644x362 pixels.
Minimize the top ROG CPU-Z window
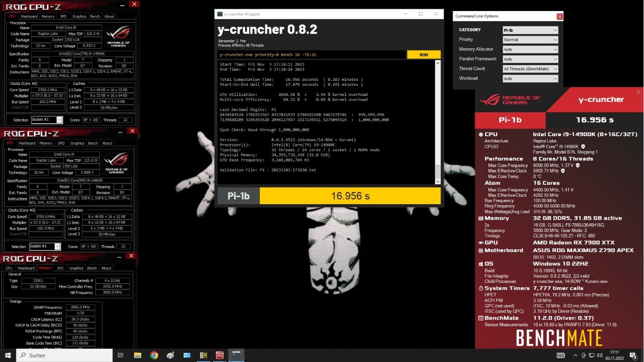coord(122,5)
